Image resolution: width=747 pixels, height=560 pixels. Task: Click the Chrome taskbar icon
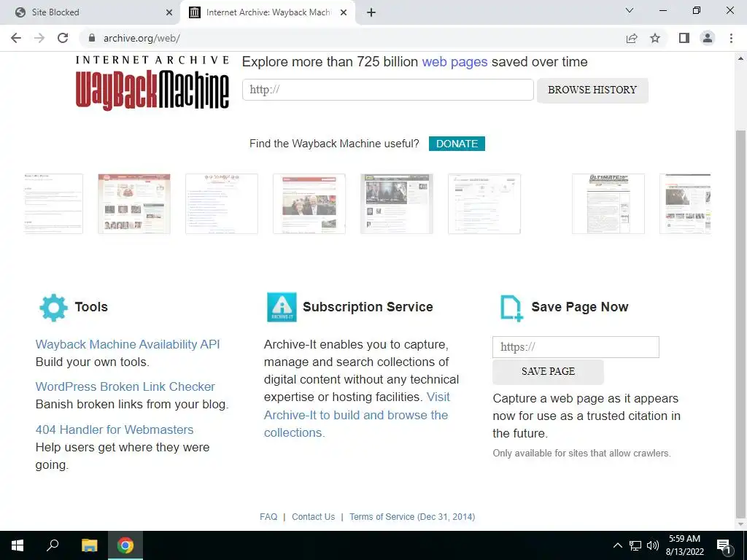[x=125, y=545]
